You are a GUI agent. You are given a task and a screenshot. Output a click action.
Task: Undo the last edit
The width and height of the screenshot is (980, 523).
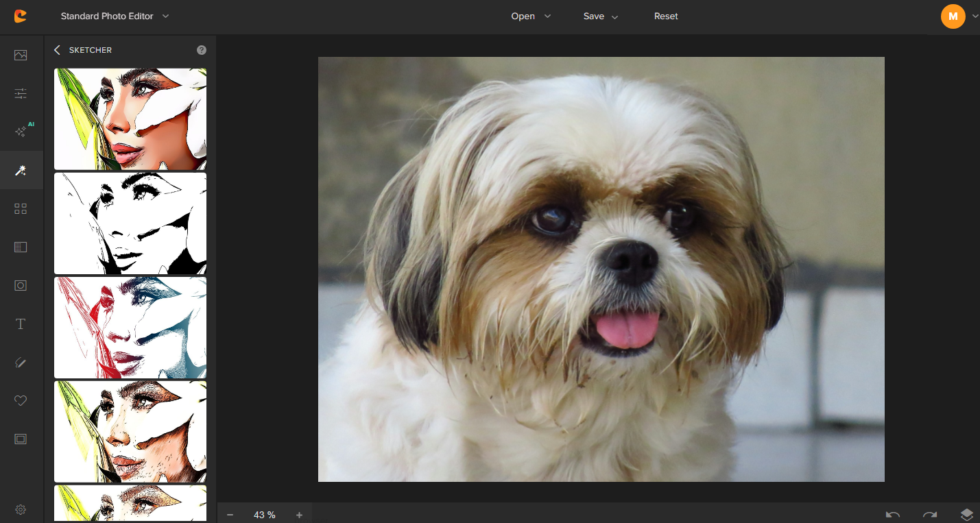[x=892, y=515]
